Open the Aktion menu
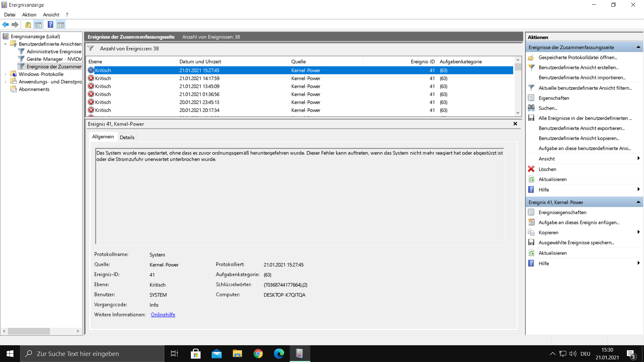Screen dimensions: 644x362 [x=29, y=15]
